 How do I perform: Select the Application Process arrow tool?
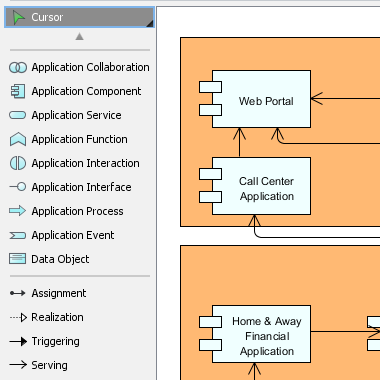pos(79,211)
